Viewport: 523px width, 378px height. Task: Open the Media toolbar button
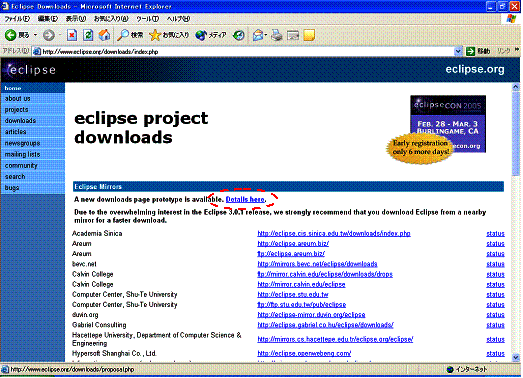211,35
